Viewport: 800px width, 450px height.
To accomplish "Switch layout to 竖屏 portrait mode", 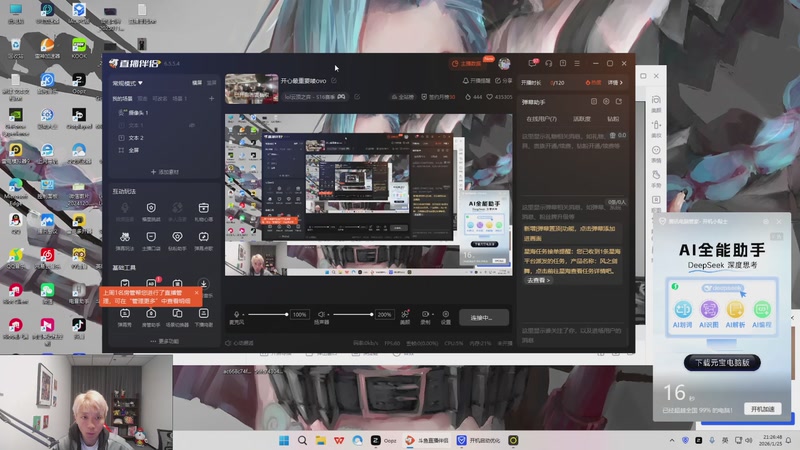I will tap(211, 83).
